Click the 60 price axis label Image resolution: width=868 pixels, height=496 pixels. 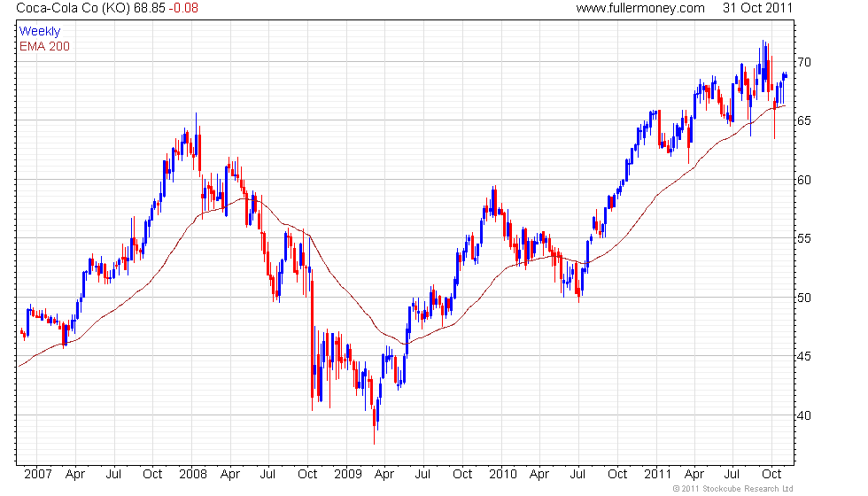[x=804, y=180]
